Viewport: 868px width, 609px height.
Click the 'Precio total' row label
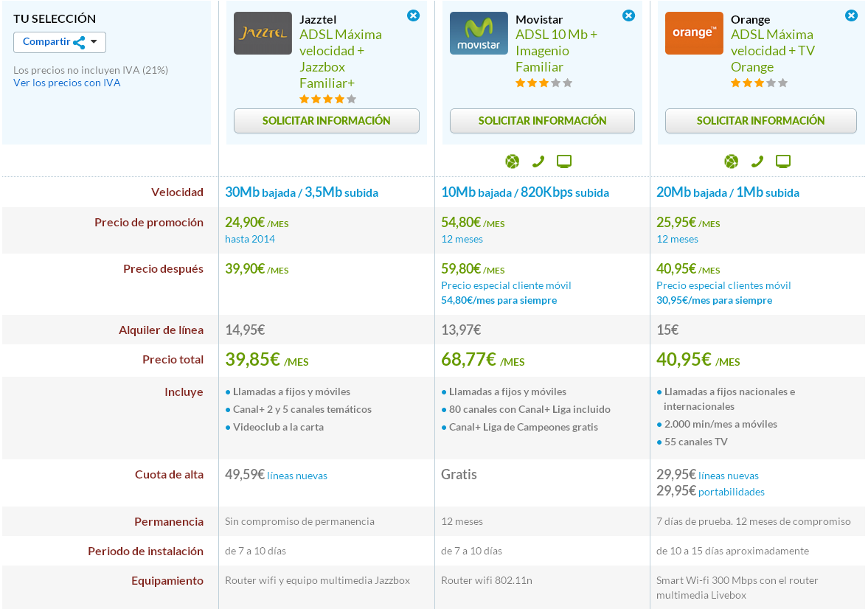[173, 360]
